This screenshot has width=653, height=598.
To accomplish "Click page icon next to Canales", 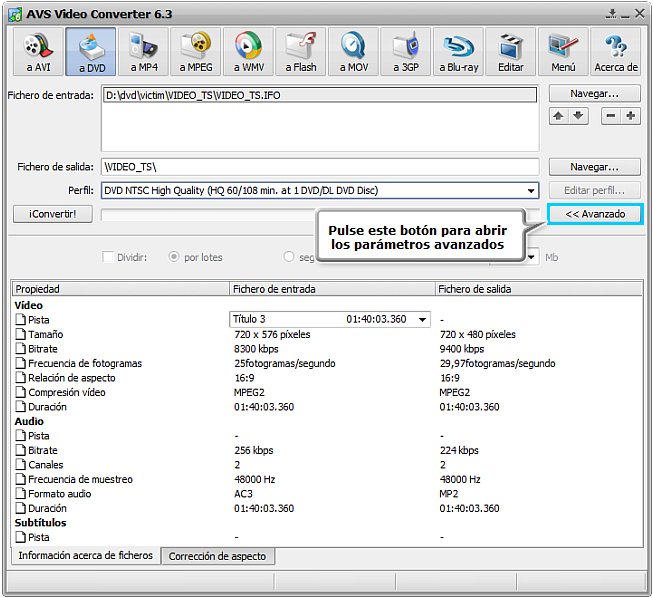I will point(20,464).
